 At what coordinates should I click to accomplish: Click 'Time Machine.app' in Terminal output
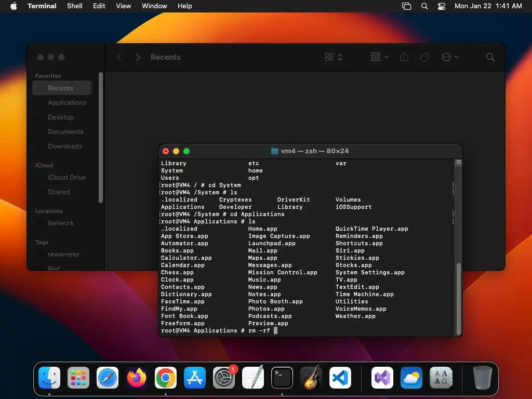pyautogui.click(x=364, y=294)
